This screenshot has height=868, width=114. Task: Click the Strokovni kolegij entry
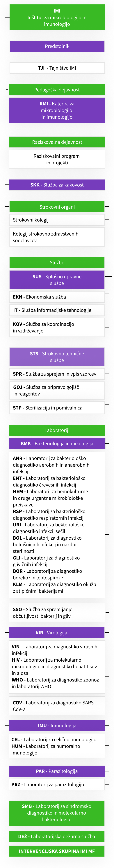pyautogui.click(x=57, y=220)
